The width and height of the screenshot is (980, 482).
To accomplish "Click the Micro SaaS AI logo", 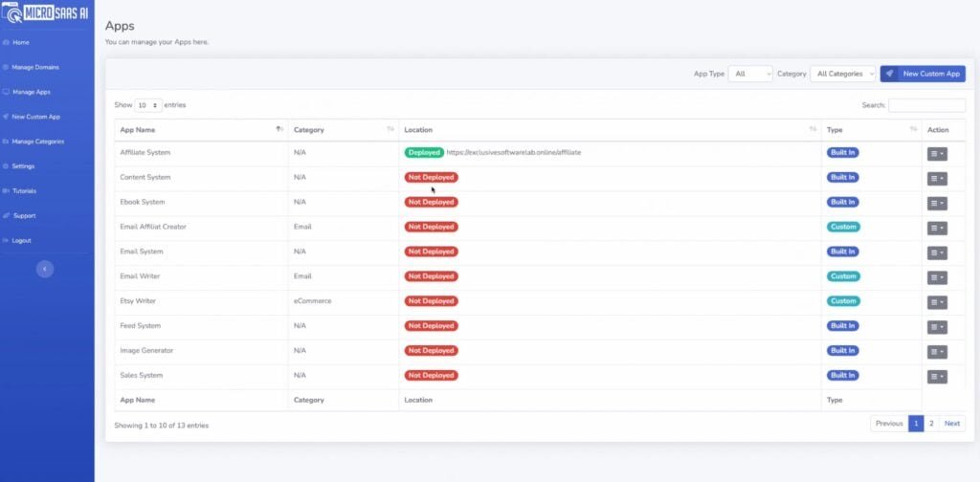I will coord(45,13).
